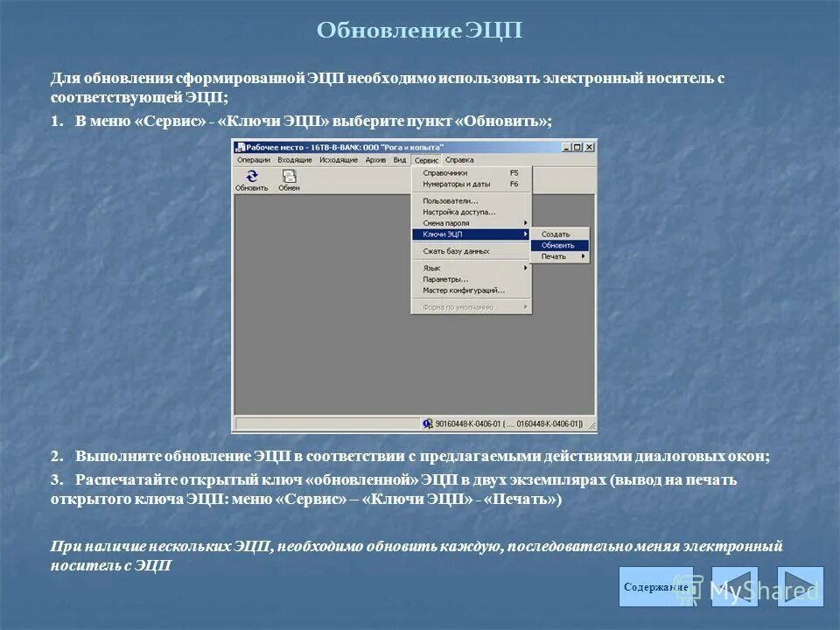
Task: Click the key icon in status bar
Action: 428,423
